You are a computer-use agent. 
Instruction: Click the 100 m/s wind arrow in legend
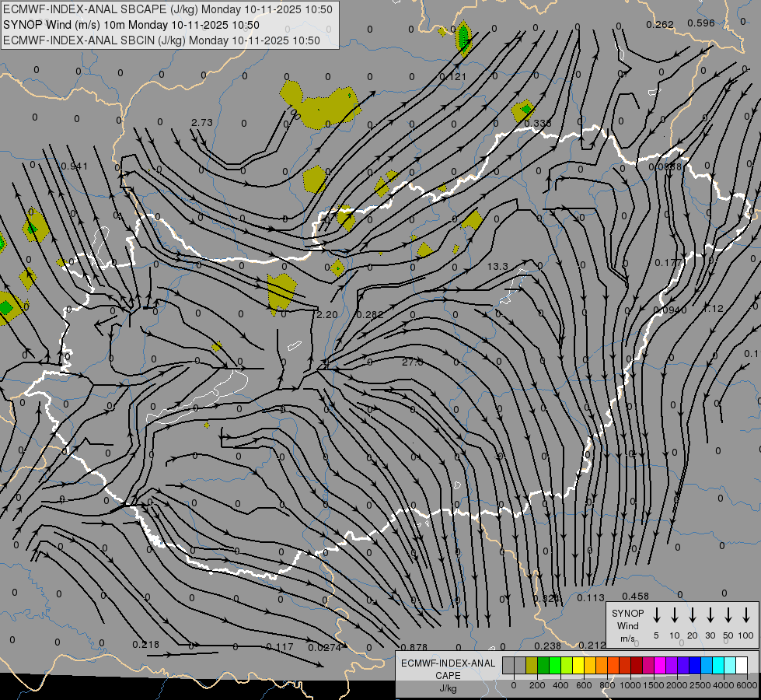[746, 615]
